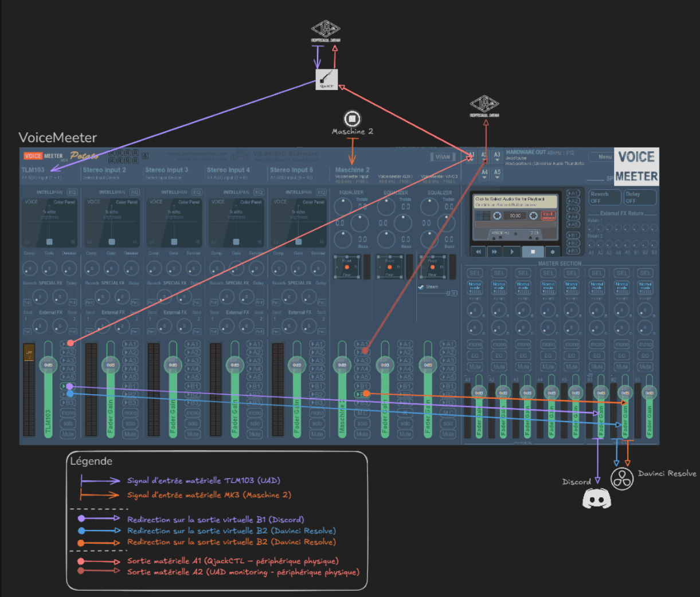
Task: Click the Maschine 2 round icon
Action: [x=352, y=119]
